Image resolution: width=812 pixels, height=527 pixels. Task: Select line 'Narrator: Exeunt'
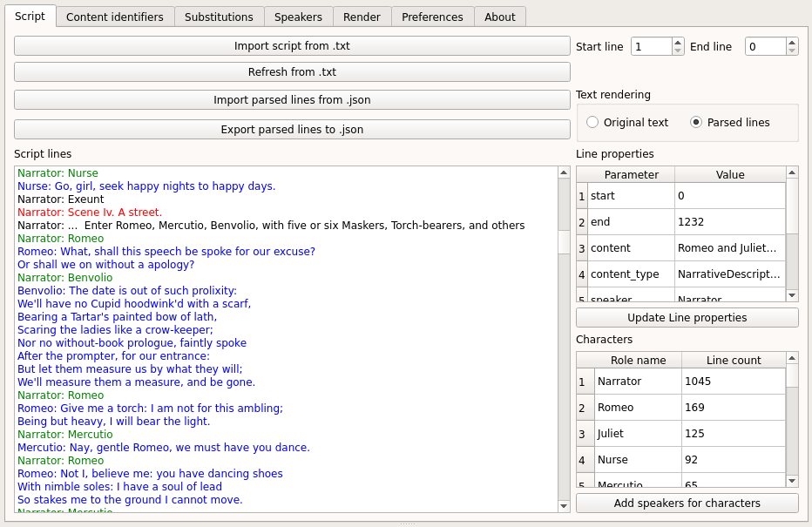pyautogui.click(x=61, y=199)
